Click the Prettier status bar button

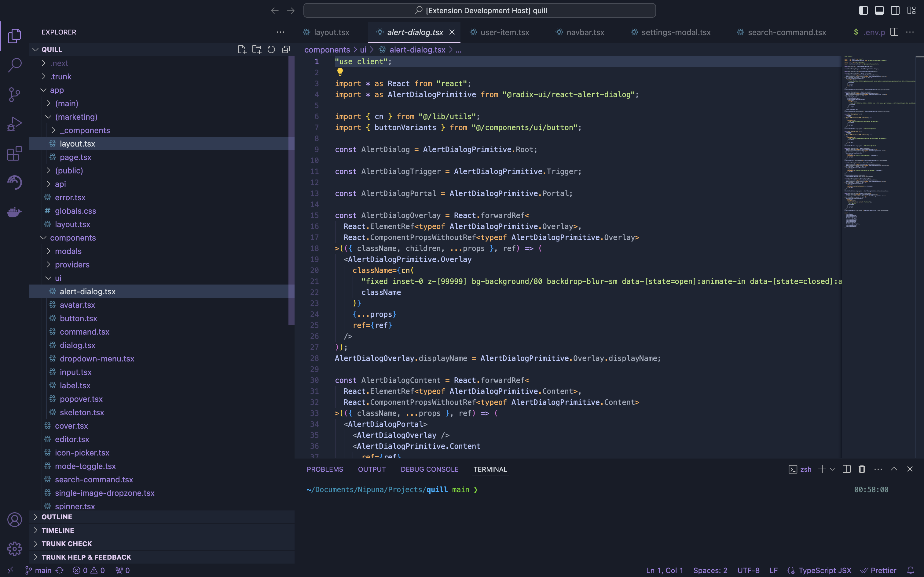tap(878, 570)
